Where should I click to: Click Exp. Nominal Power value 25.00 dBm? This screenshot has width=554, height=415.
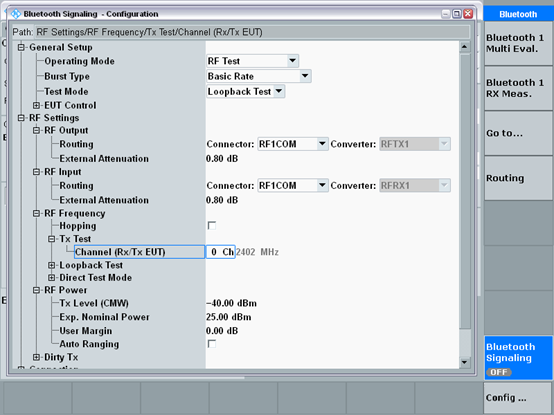[x=229, y=317]
